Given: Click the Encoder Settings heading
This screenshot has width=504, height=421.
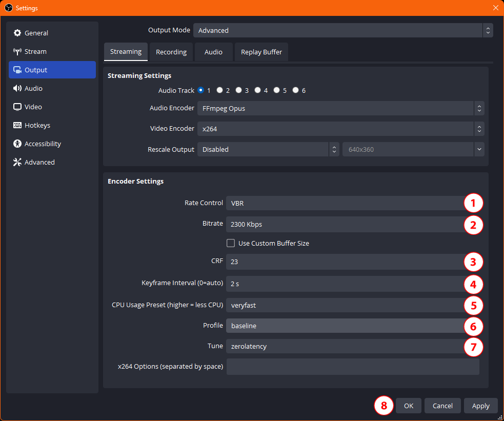Looking at the screenshot, I should pos(135,181).
